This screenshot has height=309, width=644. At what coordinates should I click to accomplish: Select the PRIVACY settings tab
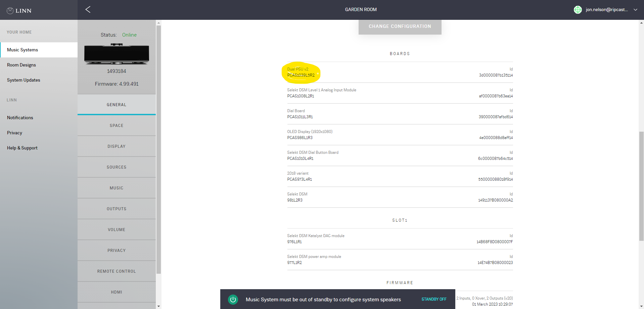pos(117,251)
